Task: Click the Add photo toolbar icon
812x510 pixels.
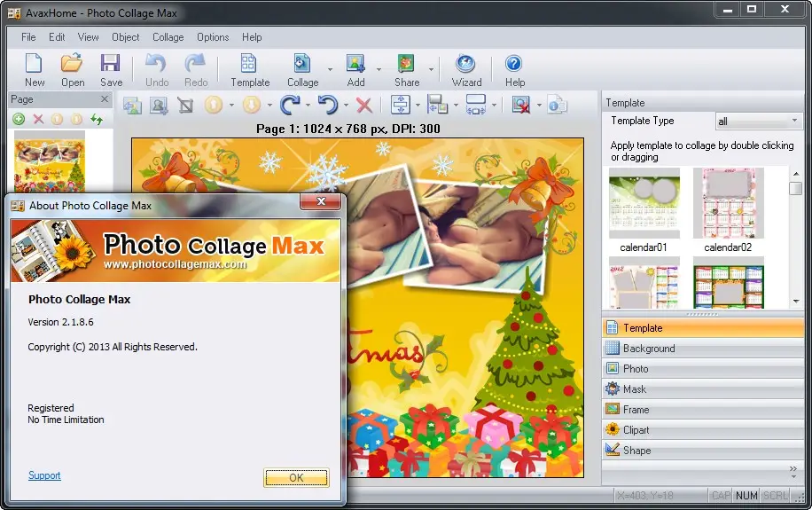Action: point(355,70)
